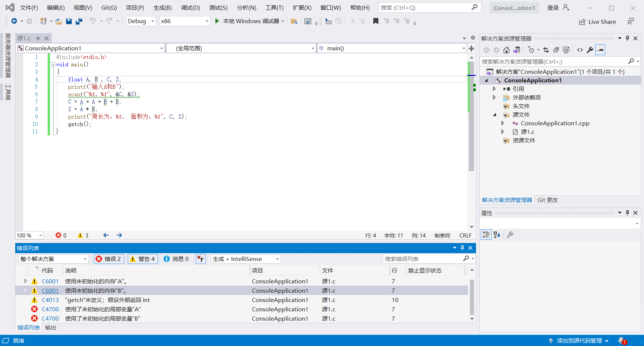Toggle the Errors 2 filter button
The width and height of the screenshot is (644, 346).
click(109, 259)
